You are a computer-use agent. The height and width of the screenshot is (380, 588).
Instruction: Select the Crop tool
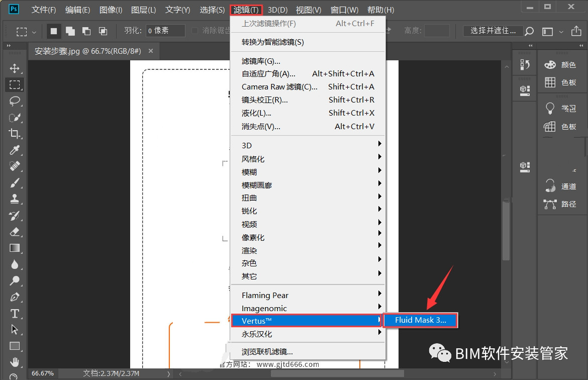15,134
